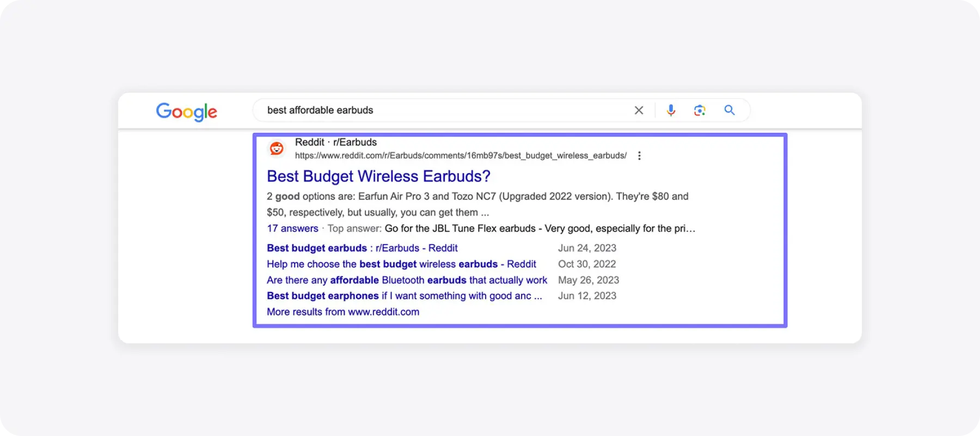Open 'More results from www.reddit.com'
Screen dimensions: 980x436
coord(343,312)
